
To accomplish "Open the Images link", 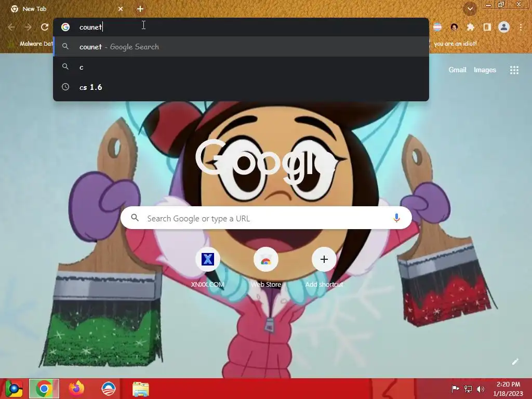I will 485,70.
